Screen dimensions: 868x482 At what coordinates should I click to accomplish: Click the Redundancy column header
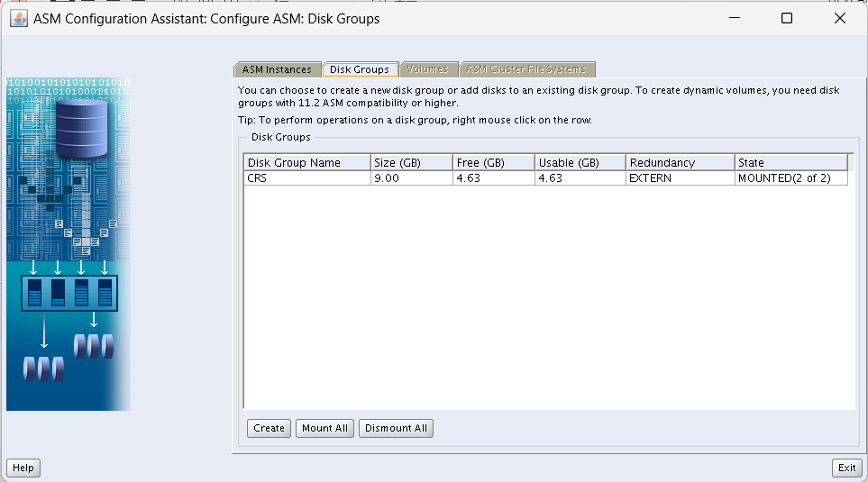click(x=681, y=162)
